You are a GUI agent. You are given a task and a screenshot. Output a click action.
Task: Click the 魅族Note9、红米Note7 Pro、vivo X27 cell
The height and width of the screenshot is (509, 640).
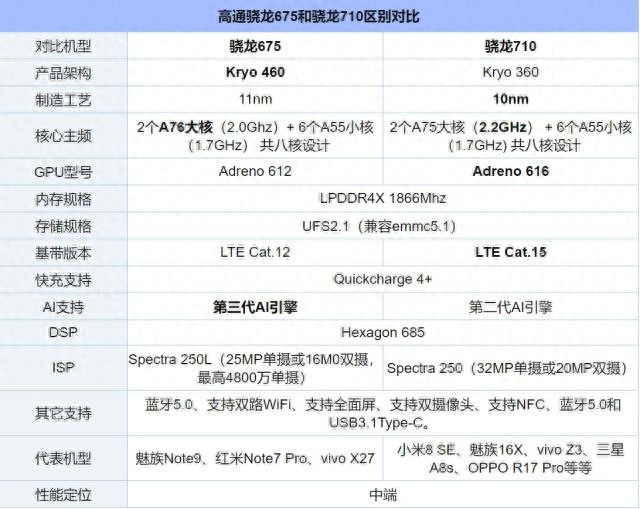255,458
